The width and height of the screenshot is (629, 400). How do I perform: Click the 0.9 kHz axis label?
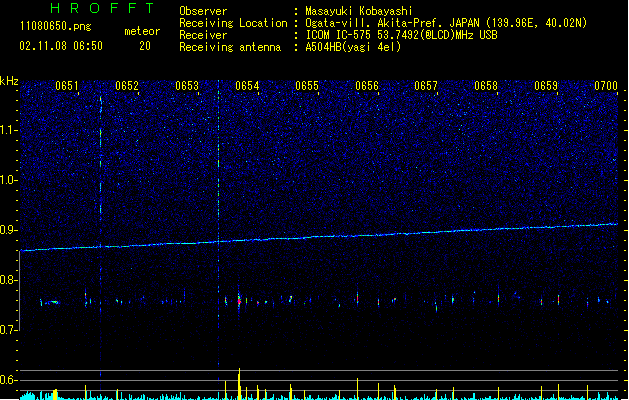click(7, 229)
